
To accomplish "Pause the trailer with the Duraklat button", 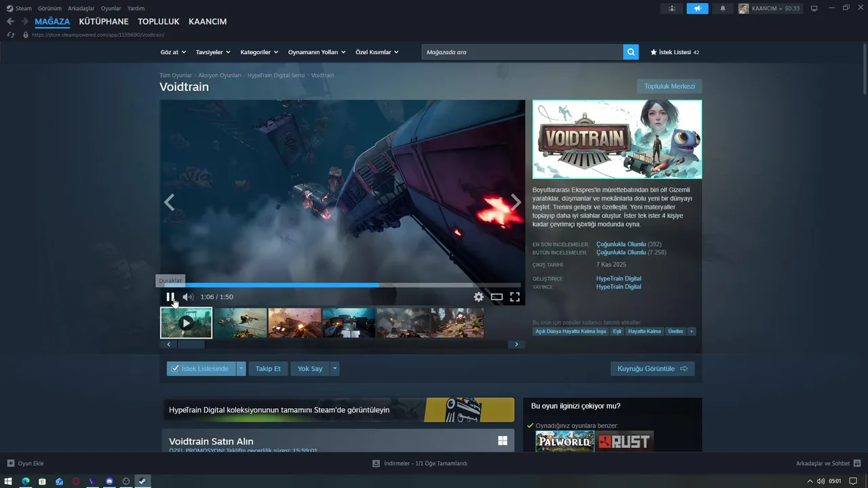I will (170, 297).
